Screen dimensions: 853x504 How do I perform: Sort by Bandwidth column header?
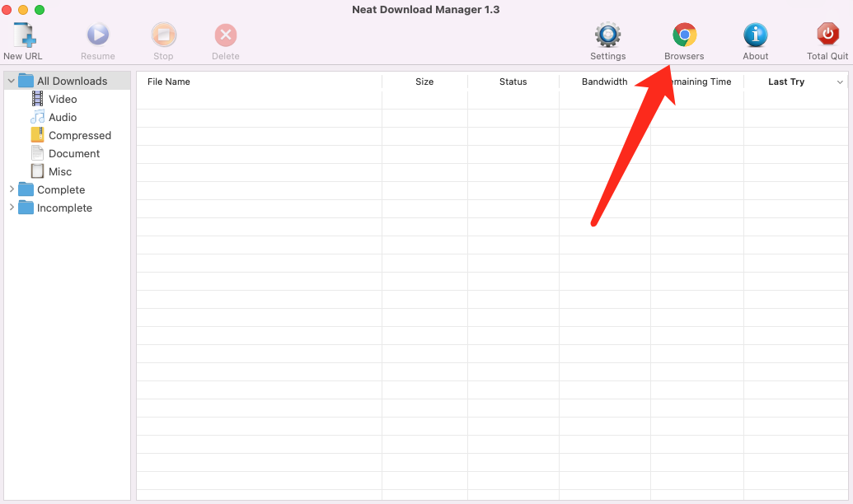(x=604, y=82)
